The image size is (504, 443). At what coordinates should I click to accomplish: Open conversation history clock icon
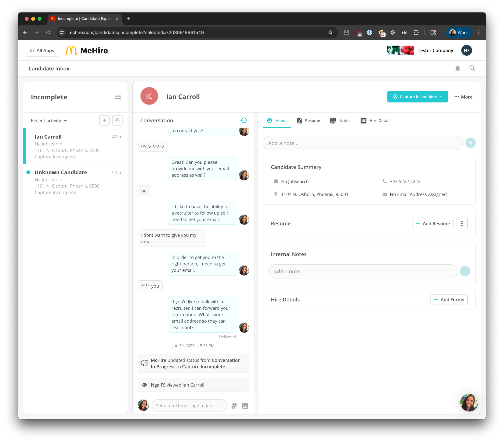(244, 120)
